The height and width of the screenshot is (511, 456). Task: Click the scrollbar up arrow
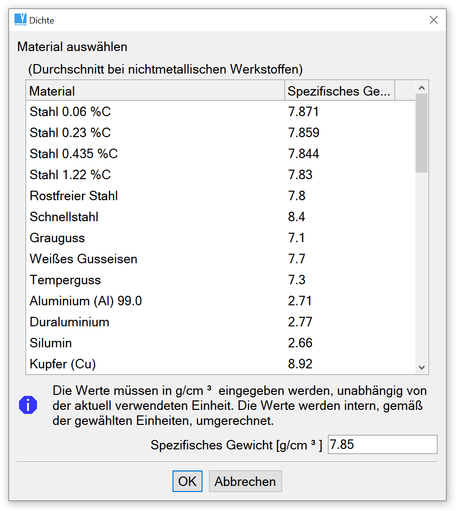421,88
